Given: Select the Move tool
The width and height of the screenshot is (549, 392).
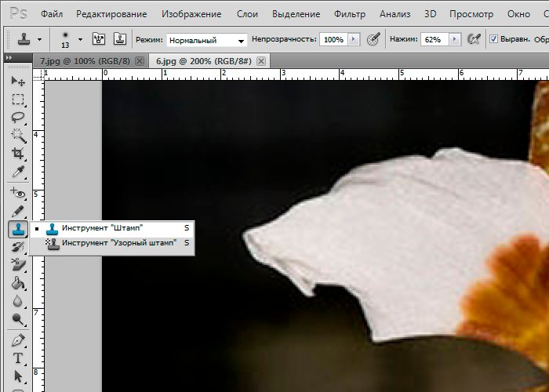Looking at the screenshot, I should (17, 82).
